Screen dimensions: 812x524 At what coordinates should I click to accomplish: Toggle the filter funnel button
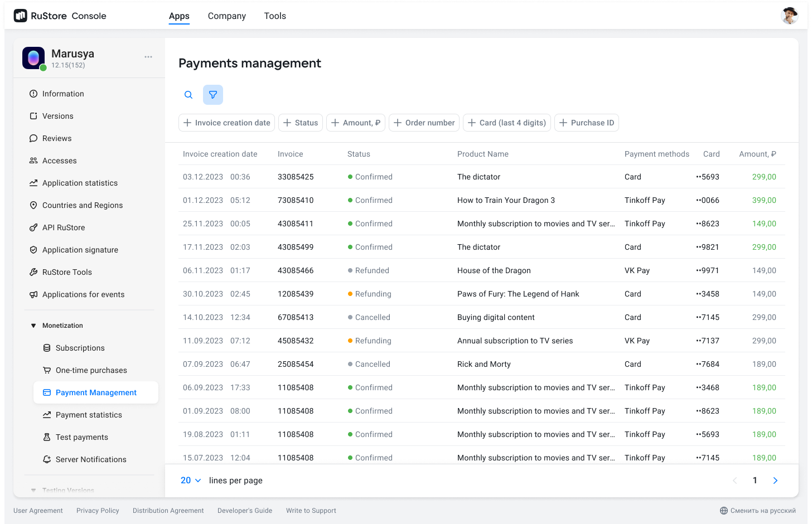213,95
